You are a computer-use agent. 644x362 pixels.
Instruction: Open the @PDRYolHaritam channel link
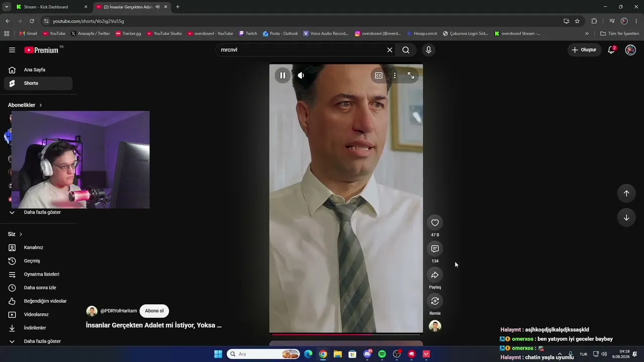pos(119,311)
